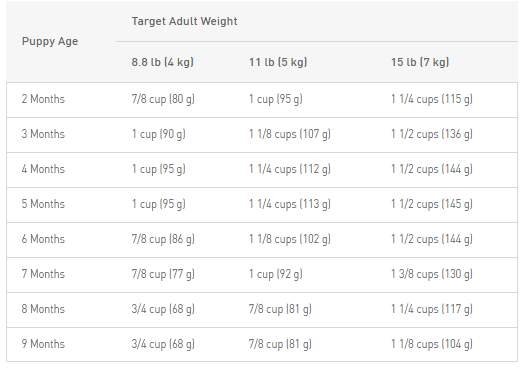Click the 11 lb (5 kg) column header
The height and width of the screenshot is (368, 524).
click(278, 62)
